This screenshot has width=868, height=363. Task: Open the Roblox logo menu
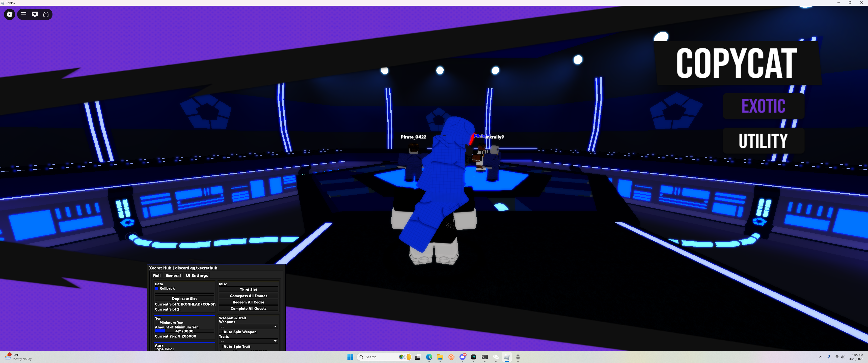point(9,14)
